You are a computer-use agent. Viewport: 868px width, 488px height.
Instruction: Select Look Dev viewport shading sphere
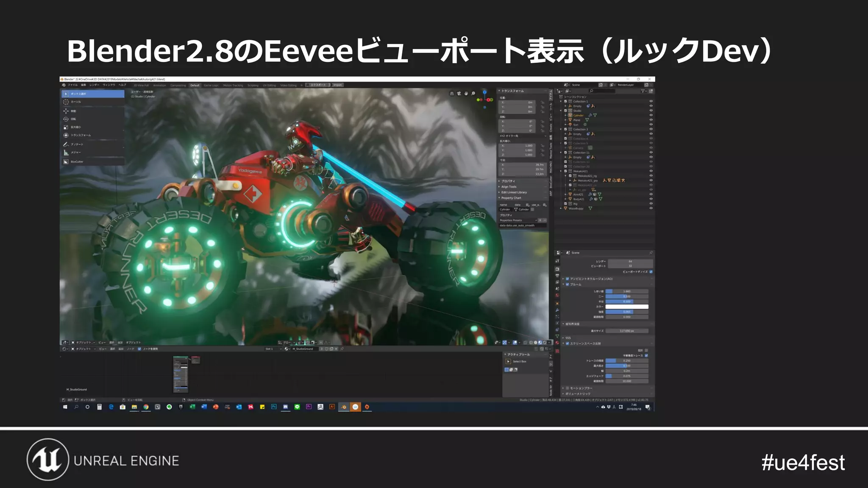540,343
